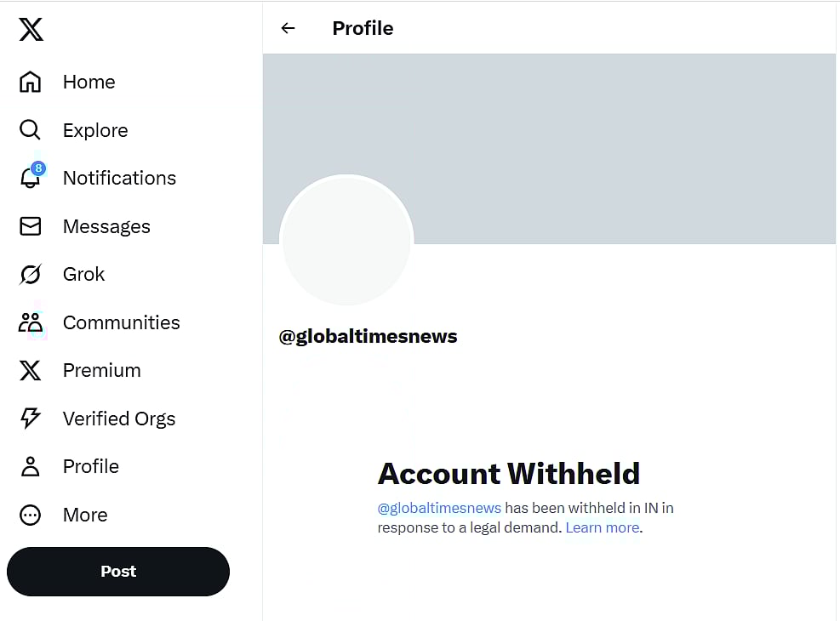Open the Grok icon
This screenshot has height=621, width=840.
[31, 274]
